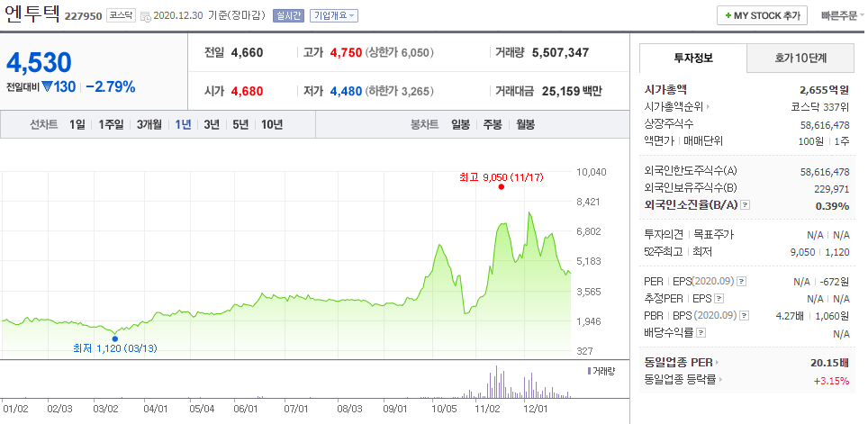Image resolution: width=868 pixels, height=424 pixels.
Task: Click the stock code 227950
Action: pos(84,16)
